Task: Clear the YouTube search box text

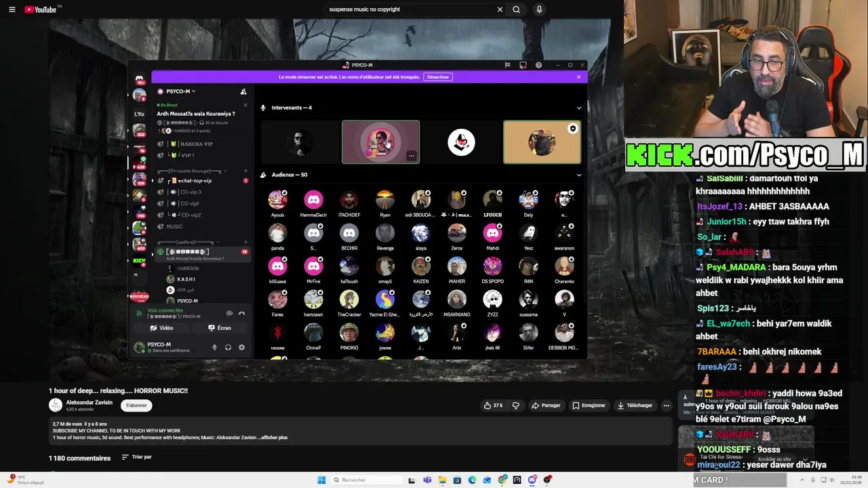Action: (x=500, y=9)
